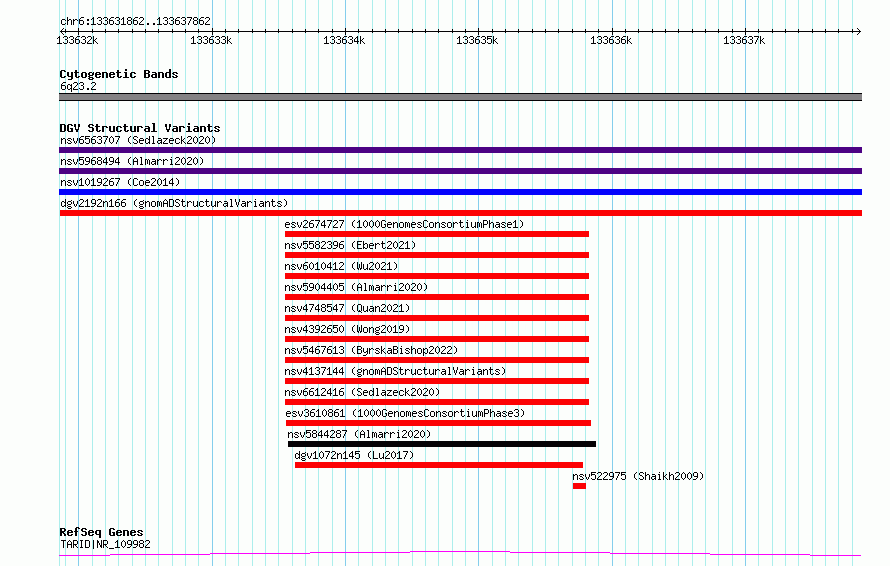890x566 pixels.
Task: Select the nsv5844287 (Almarri2020) label
Action: coord(359,434)
